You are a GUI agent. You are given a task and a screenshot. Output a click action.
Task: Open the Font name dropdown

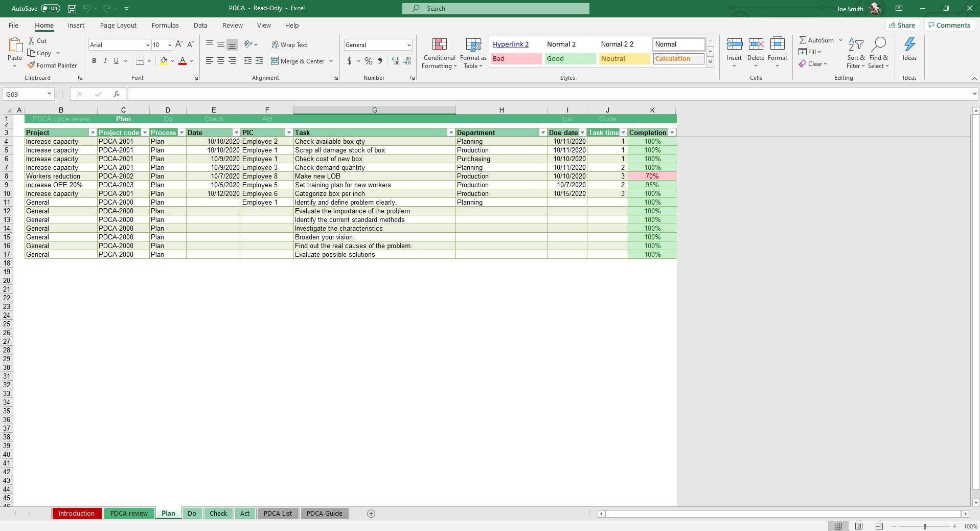pyautogui.click(x=148, y=45)
